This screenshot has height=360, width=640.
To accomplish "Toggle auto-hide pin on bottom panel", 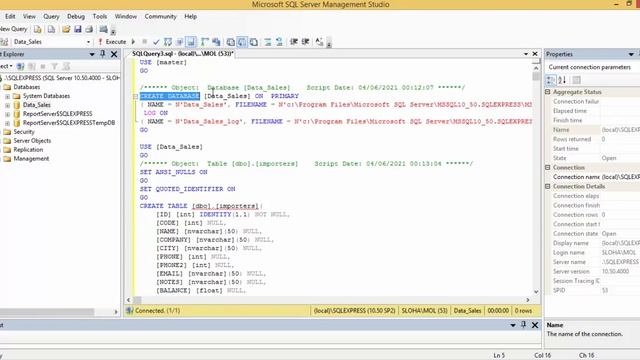I will (524, 325).
